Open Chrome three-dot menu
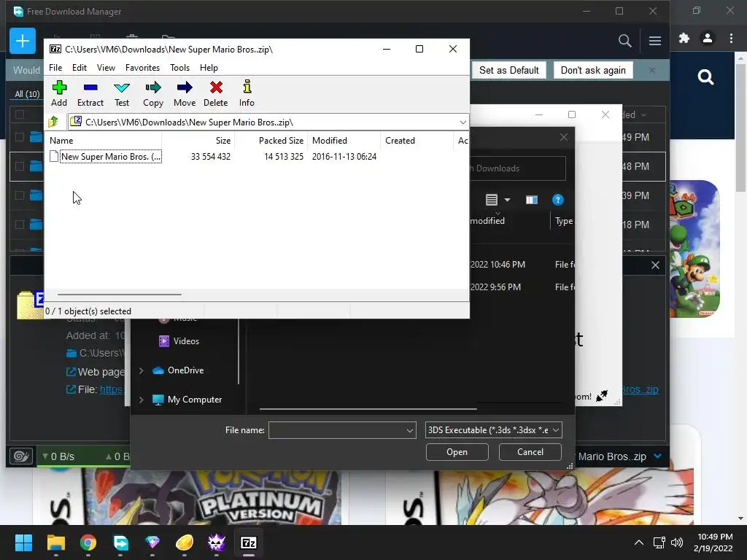Viewport: 747px width, 560px height. [x=731, y=38]
